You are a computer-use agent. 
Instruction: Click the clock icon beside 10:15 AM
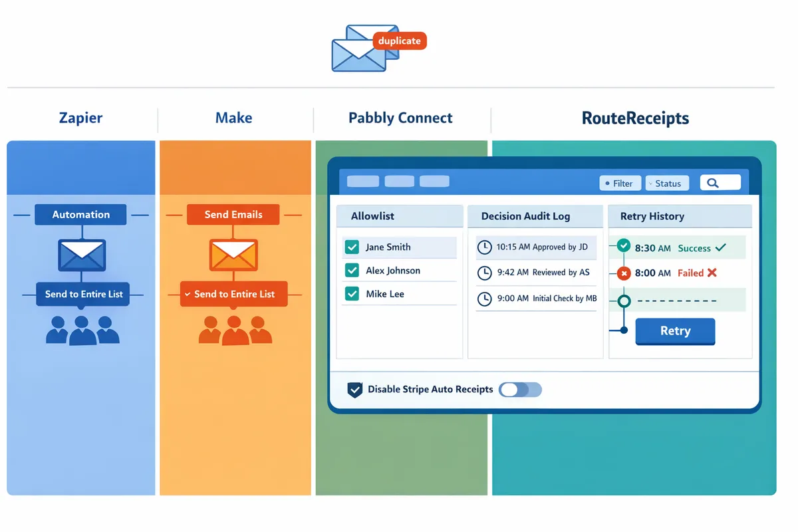[485, 247]
